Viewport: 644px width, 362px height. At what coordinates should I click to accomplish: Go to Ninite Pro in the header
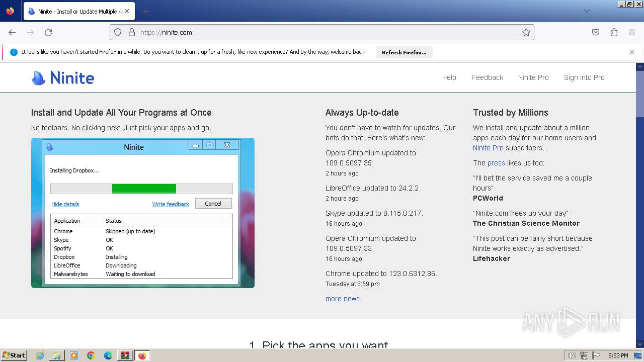533,77
